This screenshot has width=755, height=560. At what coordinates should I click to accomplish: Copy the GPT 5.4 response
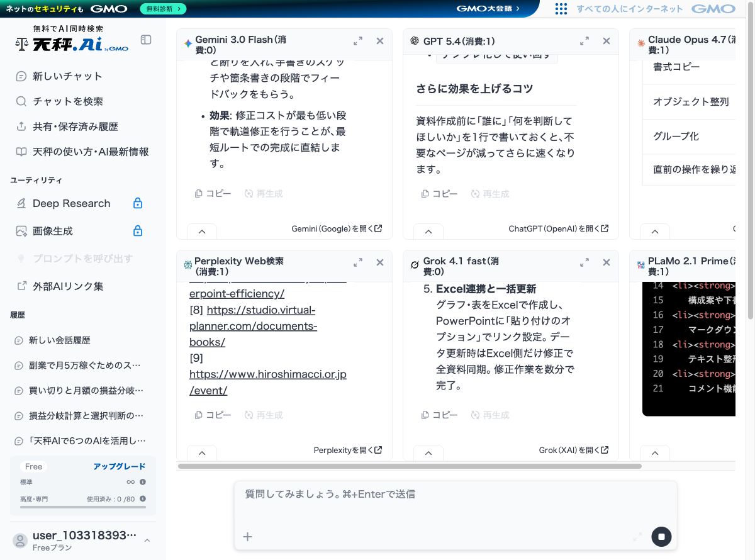(439, 194)
